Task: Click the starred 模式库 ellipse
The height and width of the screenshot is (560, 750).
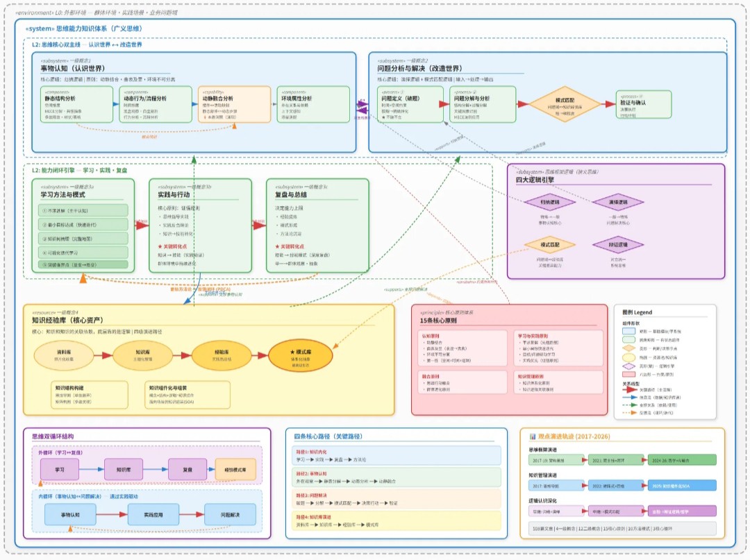Action: pos(301,355)
